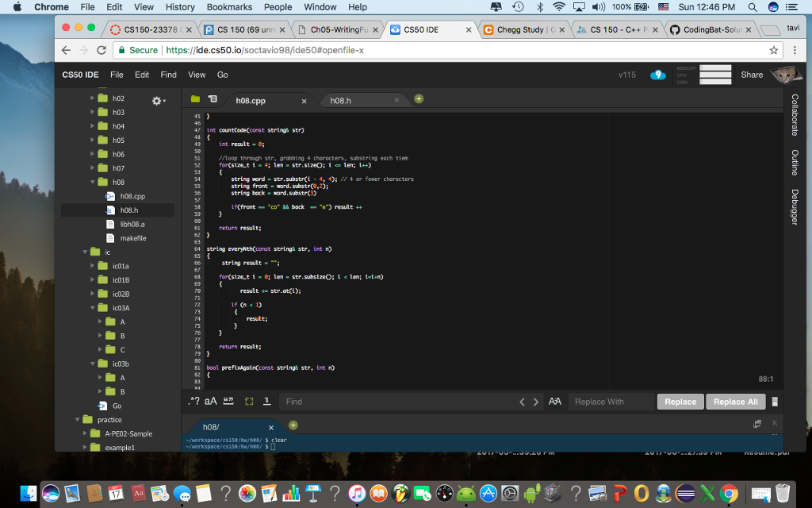Collapse the h08 folder

tap(92, 182)
